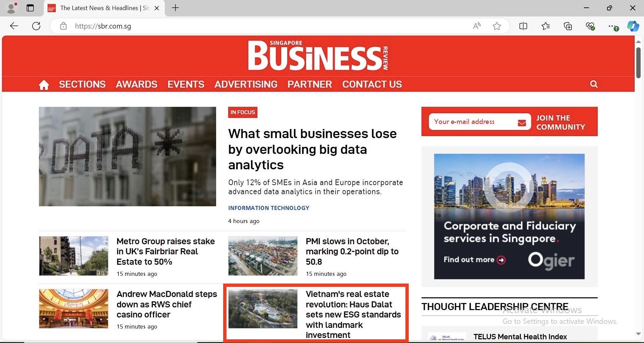Open the Metro Group article thumbnail
This screenshot has width=644, height=343.
(x=73, y=256)
